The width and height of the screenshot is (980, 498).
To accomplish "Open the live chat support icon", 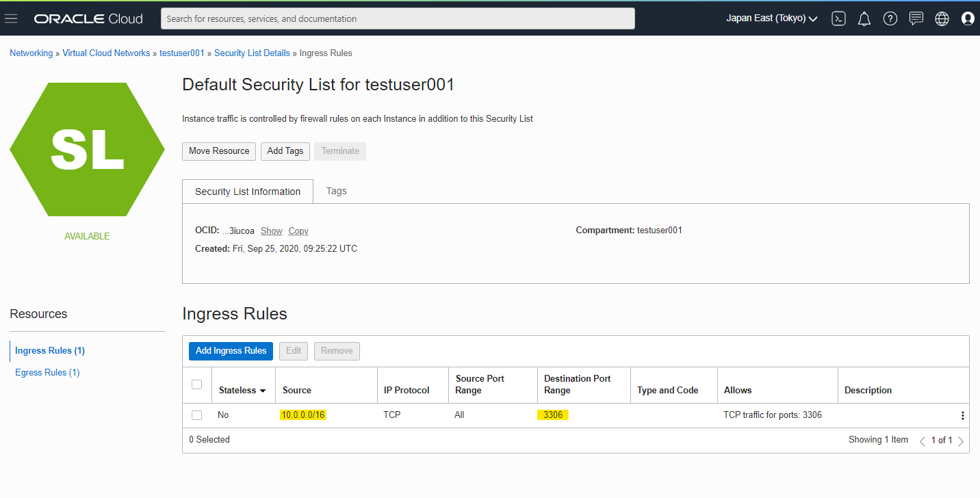I will pyautogui.click(x=916, y=18).
